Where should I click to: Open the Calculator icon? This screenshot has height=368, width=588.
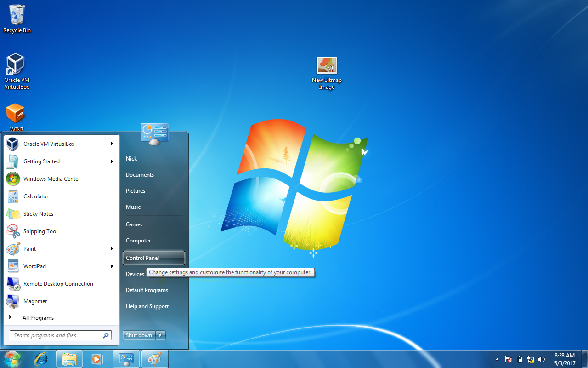coord(13,196)
